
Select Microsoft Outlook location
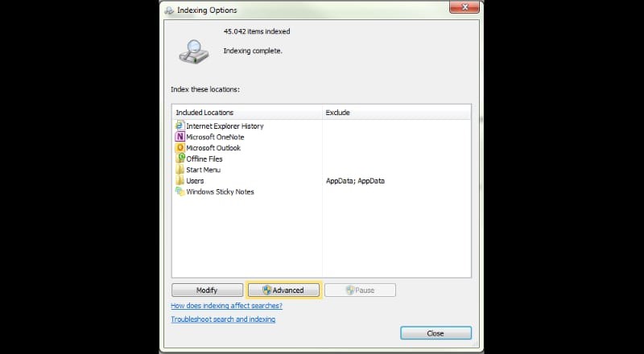pyautogui.click(x=213, y=148)
